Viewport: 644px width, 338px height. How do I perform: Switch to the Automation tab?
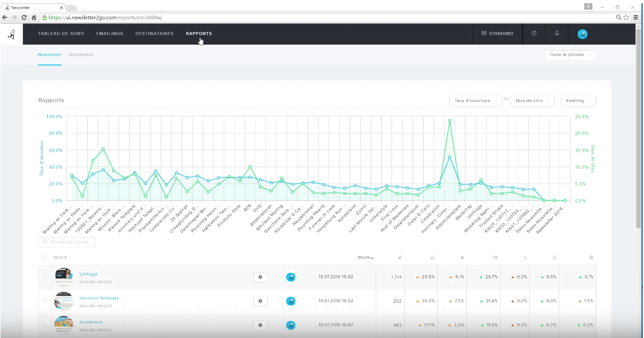point(81,55)
